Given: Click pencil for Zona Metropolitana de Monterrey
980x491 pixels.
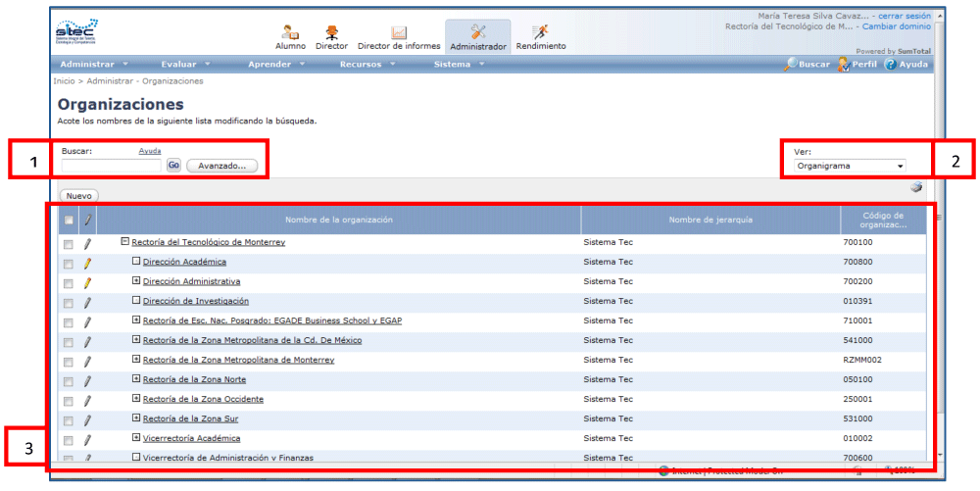Looking at the screenshot, I should [x=87, y=361].
